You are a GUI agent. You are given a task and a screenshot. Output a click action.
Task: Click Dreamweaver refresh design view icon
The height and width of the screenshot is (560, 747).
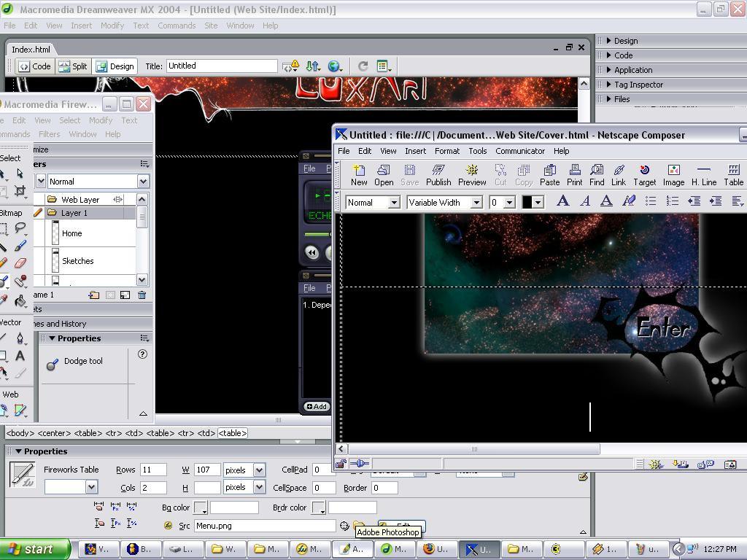tap(363, 66)
